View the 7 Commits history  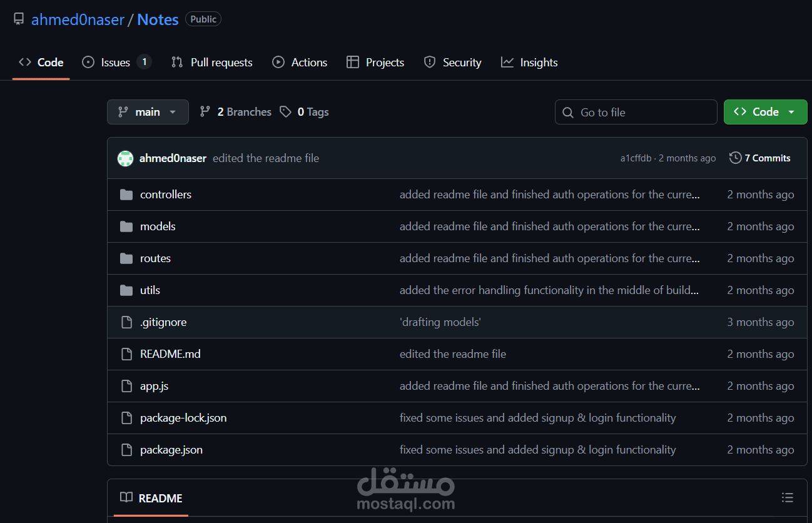[x=760, y=158]
